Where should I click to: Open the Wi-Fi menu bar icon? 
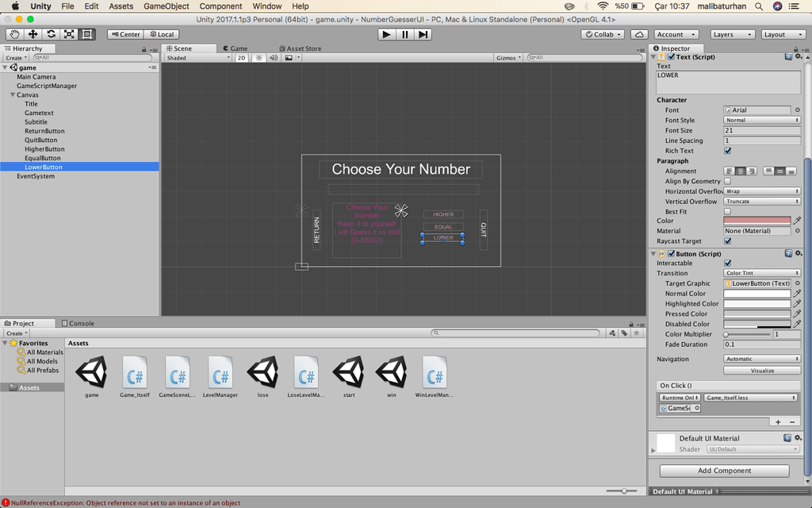(x=603, y=6)
